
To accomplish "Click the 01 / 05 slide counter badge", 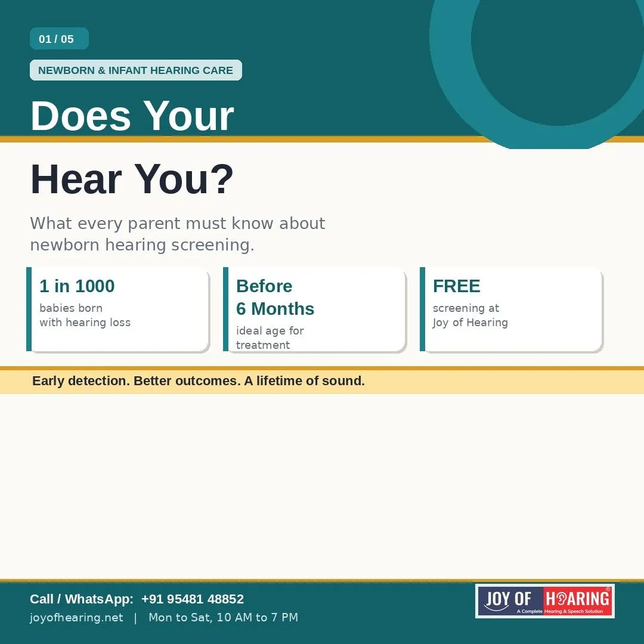I will pyautogui.click(x=59, y=39).
